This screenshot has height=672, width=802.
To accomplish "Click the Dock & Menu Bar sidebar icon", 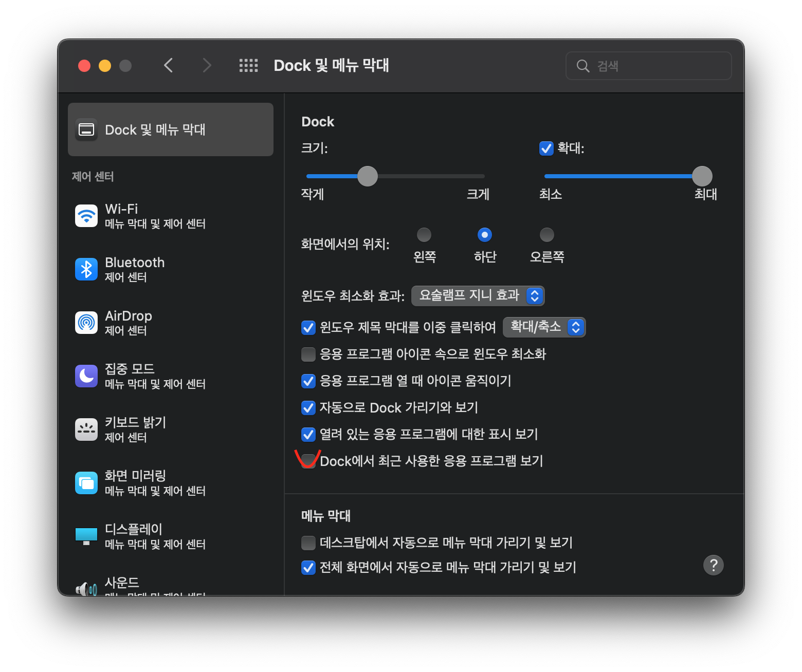I will tap(86, 129).
